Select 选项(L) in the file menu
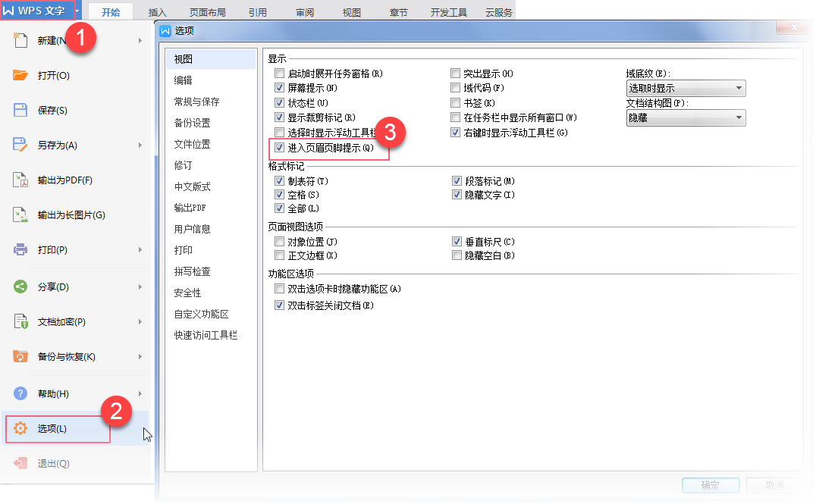Image resolution: width=816 pixels, height=504 pixels. pyautogui.click(x=52, y=429)
